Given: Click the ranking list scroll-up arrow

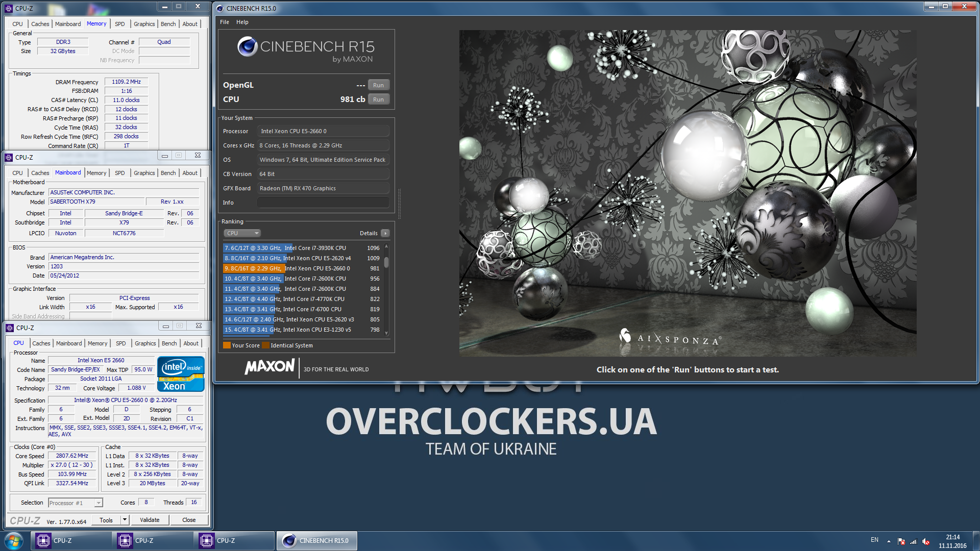Looking at the screenshot, I should tap(386, 247).
